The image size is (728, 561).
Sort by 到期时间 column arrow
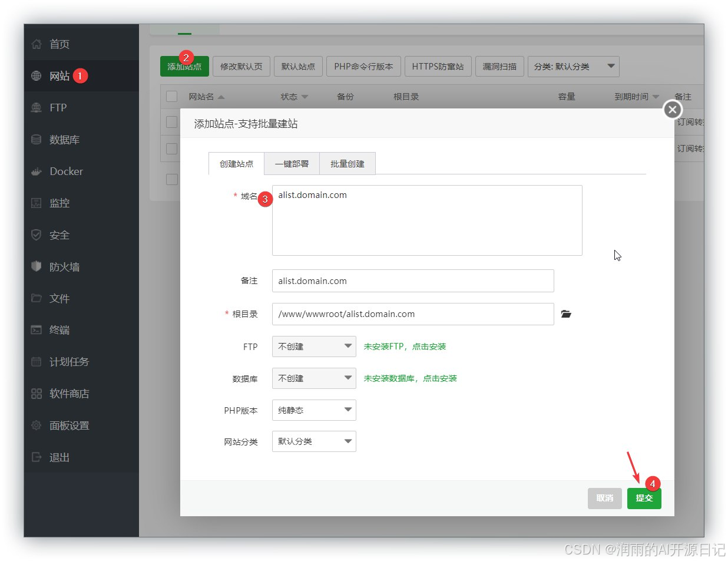point(656,97)
